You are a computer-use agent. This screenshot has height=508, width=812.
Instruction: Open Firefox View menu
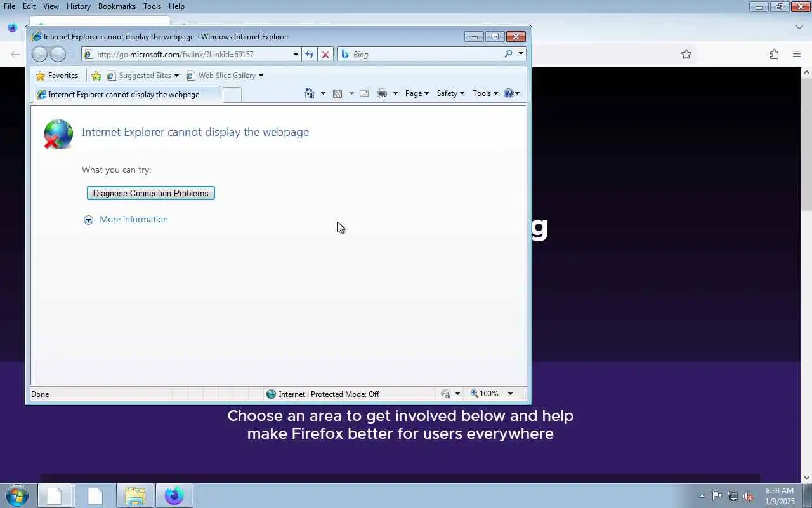point(51,6)
